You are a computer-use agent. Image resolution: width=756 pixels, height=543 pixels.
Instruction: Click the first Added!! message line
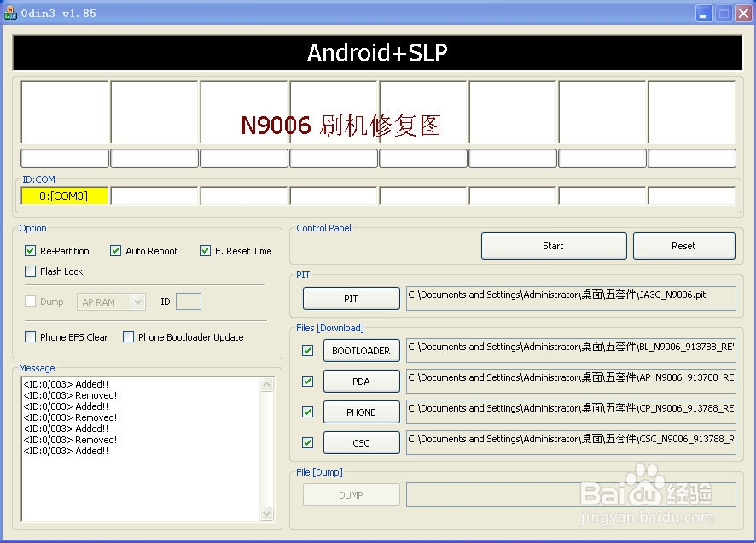[x=66, y=384]
